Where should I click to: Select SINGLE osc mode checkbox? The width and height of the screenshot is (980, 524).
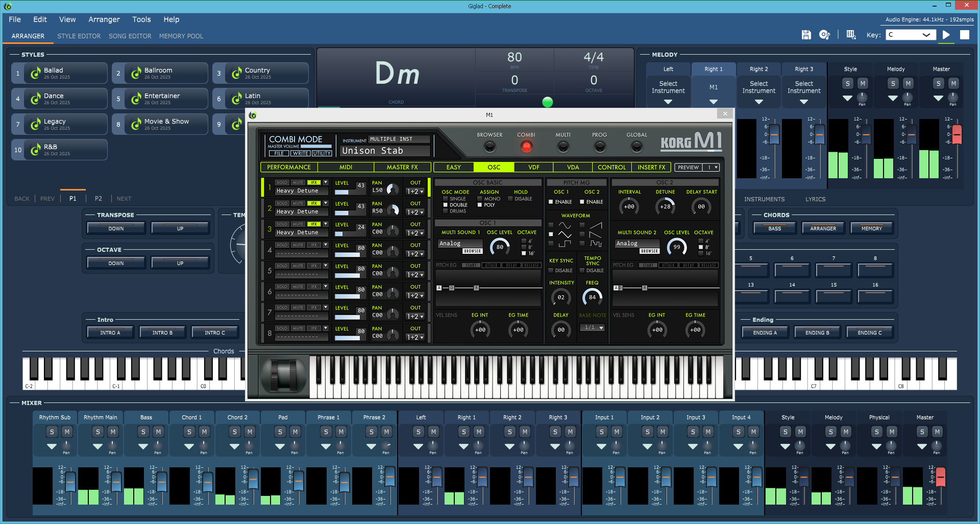(446, 199)
